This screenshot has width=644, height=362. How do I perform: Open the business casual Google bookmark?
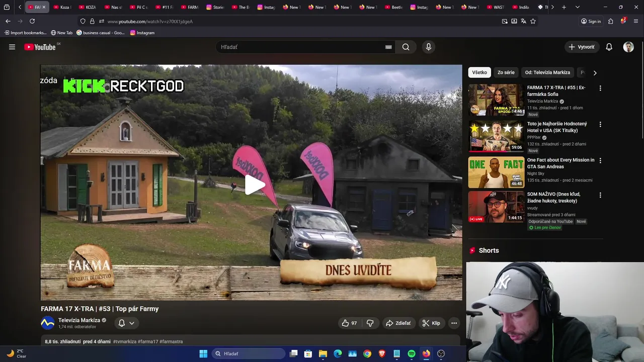[x=101, y=33]
